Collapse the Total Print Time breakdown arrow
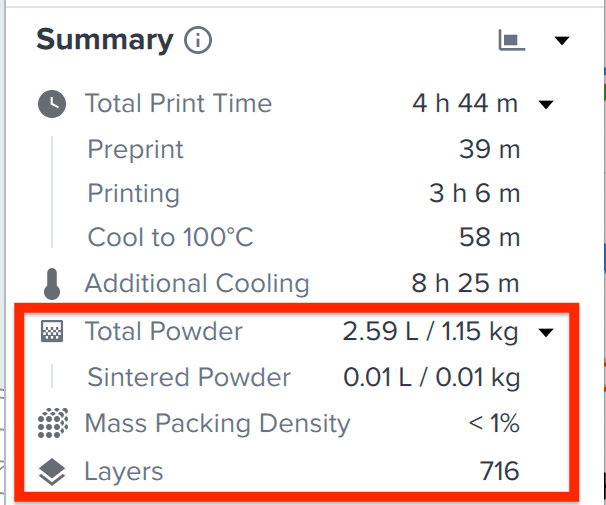 [546, 104]
